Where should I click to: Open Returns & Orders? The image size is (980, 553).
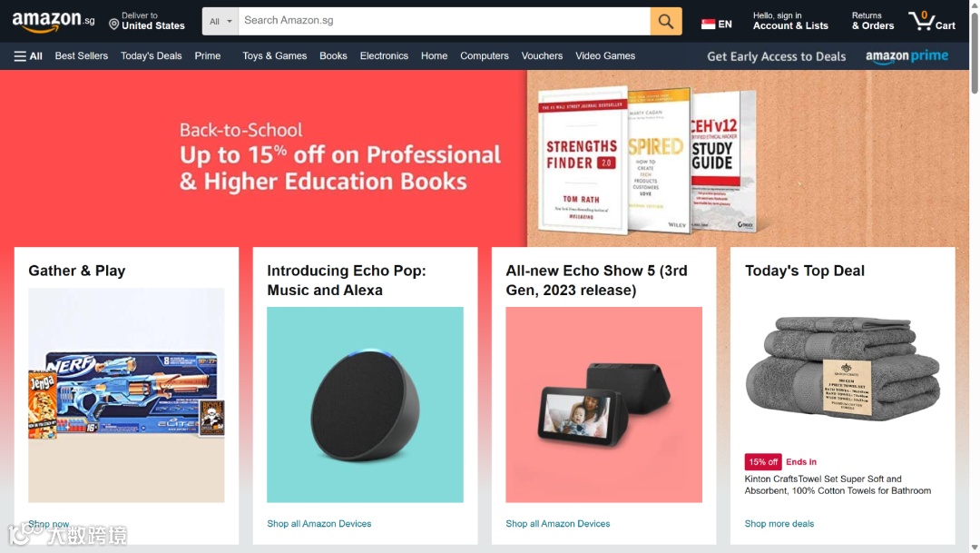[x=873, y=21]
